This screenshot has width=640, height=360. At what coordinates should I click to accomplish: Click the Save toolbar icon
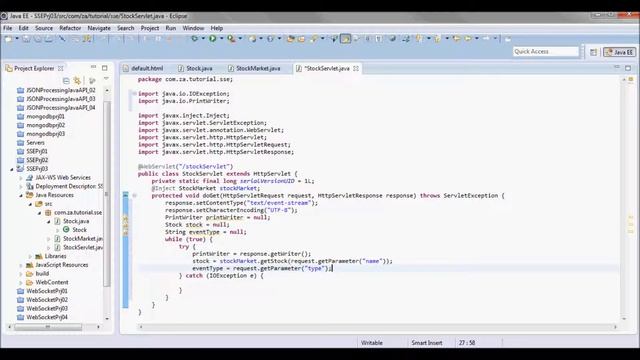tap(26, 39)
